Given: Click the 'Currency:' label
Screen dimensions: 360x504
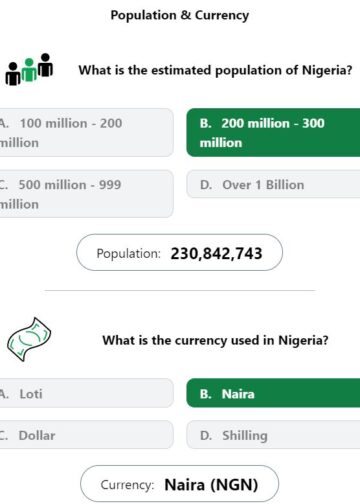Looking at the screenshot, I should tap(127, 485).
